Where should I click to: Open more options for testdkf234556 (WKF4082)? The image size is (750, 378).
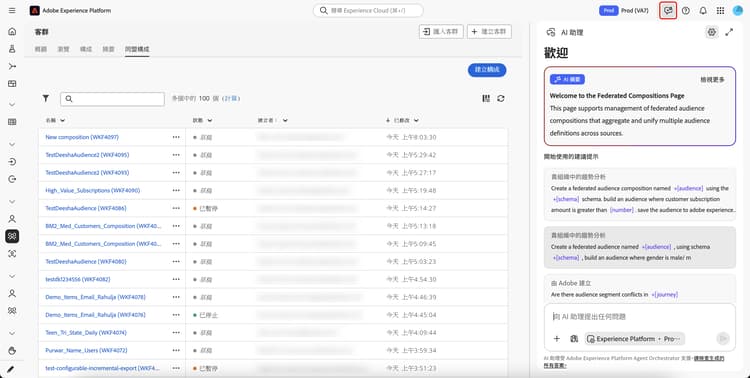point(176,279)
